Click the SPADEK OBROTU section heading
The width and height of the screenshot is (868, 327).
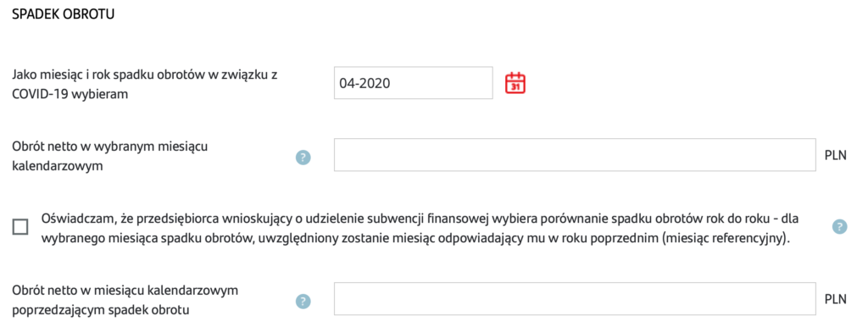pos(63,15)
